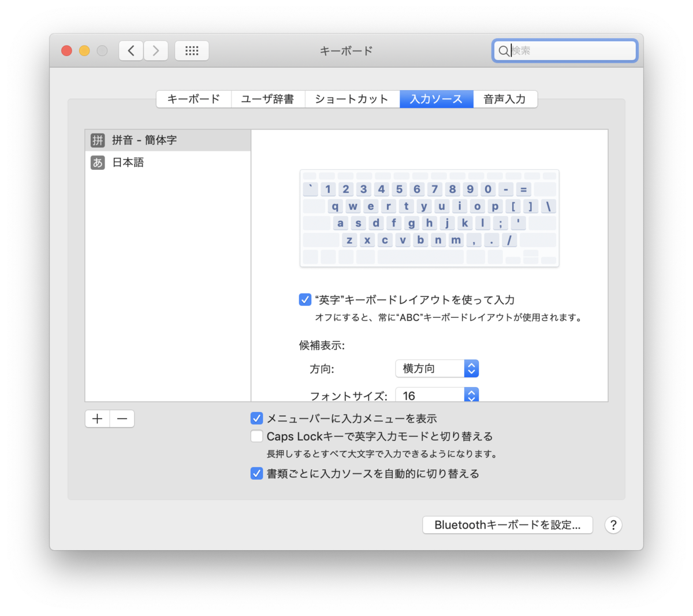This screenshot has width=693, height=616.
Task: Enable the Caps Lockキーで英字入力モード checkbox
Action: click(256, 436)
